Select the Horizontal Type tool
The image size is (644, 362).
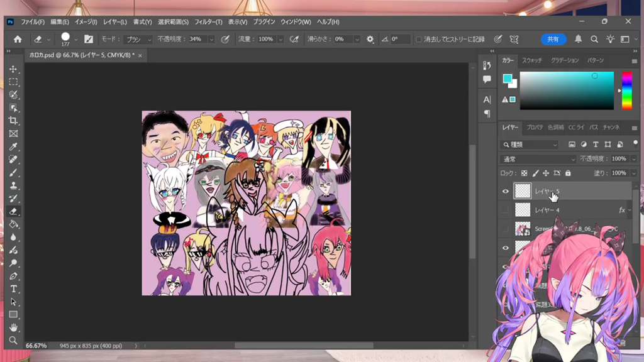pyautogui.click(x=13, y=289)
